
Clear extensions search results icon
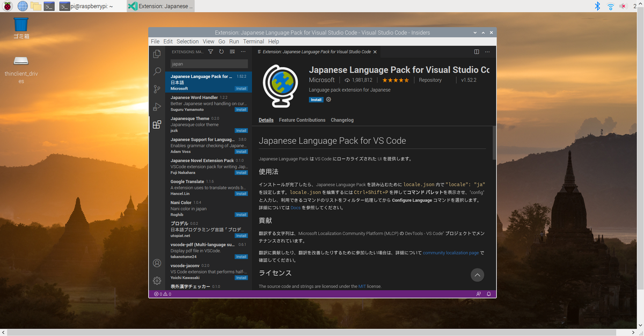pyautogui.click(x=232, y=52)
